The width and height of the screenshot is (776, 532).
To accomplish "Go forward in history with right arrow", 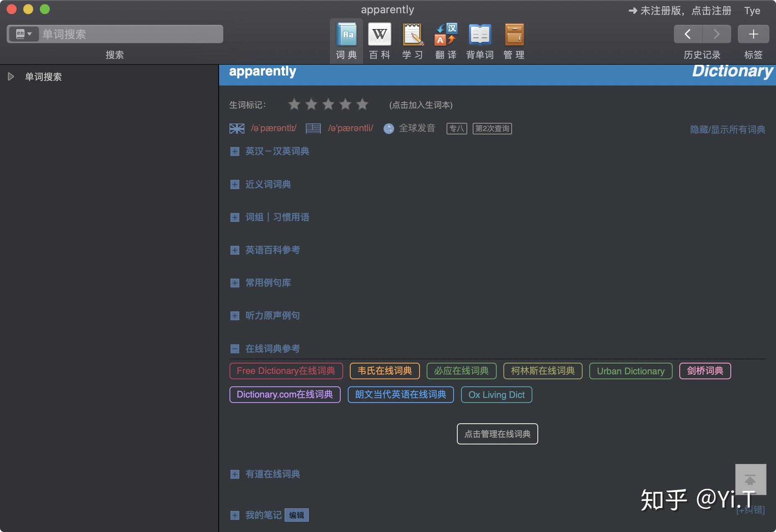I will (x=717, y=34).
